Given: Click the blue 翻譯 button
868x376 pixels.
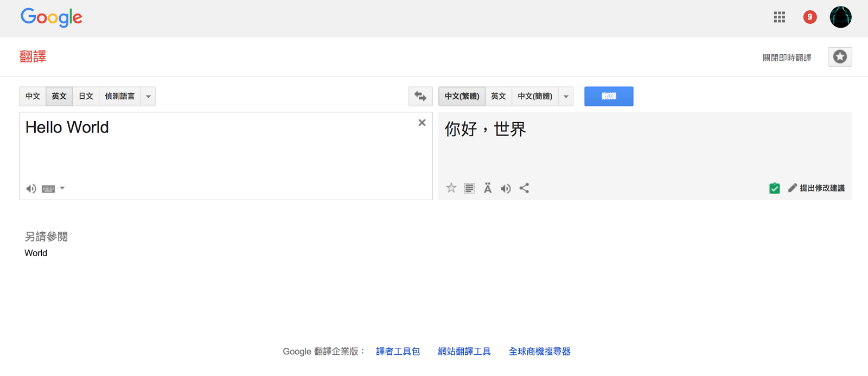Looking at the screenshot, I should 609,97.
